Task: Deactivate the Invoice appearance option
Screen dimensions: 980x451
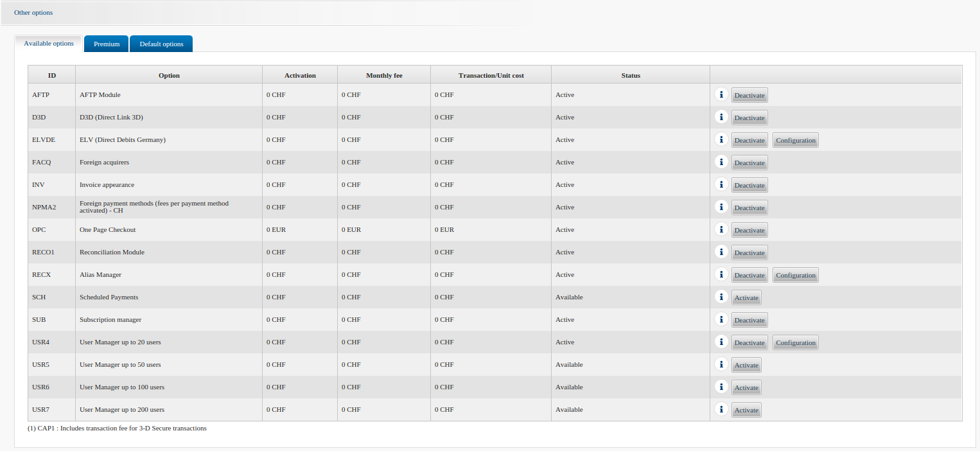Action: [x=749, y=186]
